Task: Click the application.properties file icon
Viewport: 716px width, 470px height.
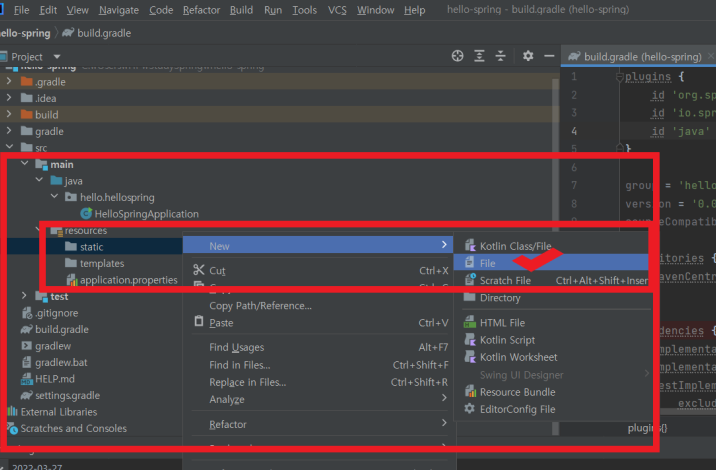Action: click(x=72, y=280)
